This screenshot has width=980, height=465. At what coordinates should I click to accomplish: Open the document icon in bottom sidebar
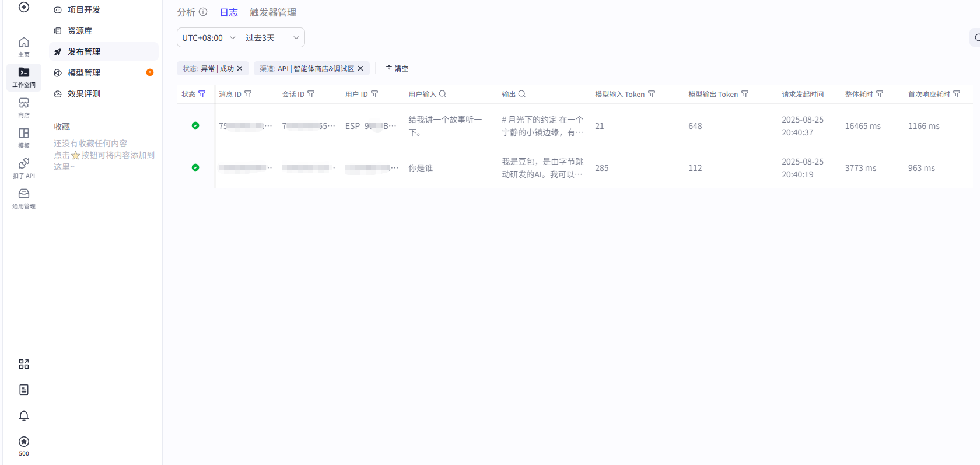coord(24,390)
